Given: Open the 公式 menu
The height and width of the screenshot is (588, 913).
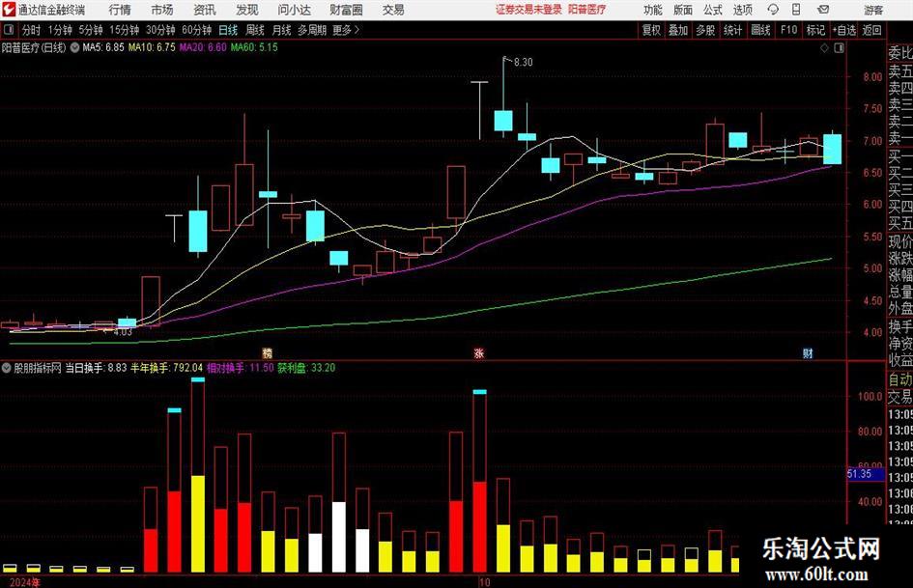Looking at the screenshot, I should click(x=712, y=10).
